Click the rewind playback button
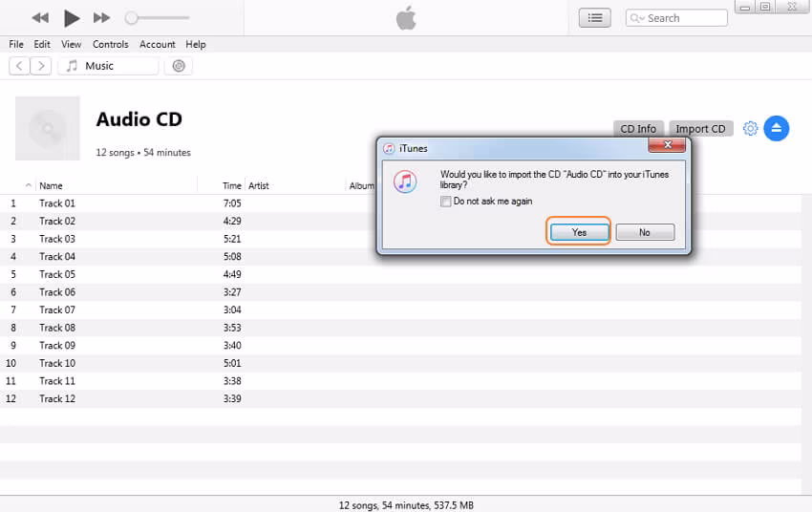The image size is (812, 512). point(40,18)
